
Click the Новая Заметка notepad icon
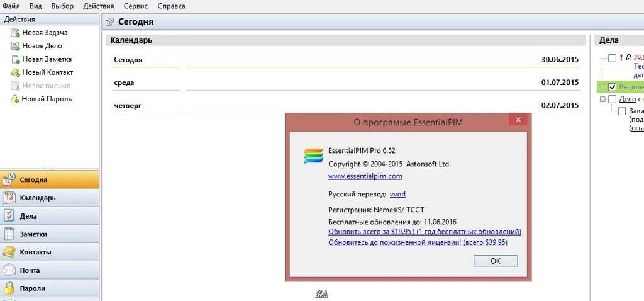[x=15, y=59]
